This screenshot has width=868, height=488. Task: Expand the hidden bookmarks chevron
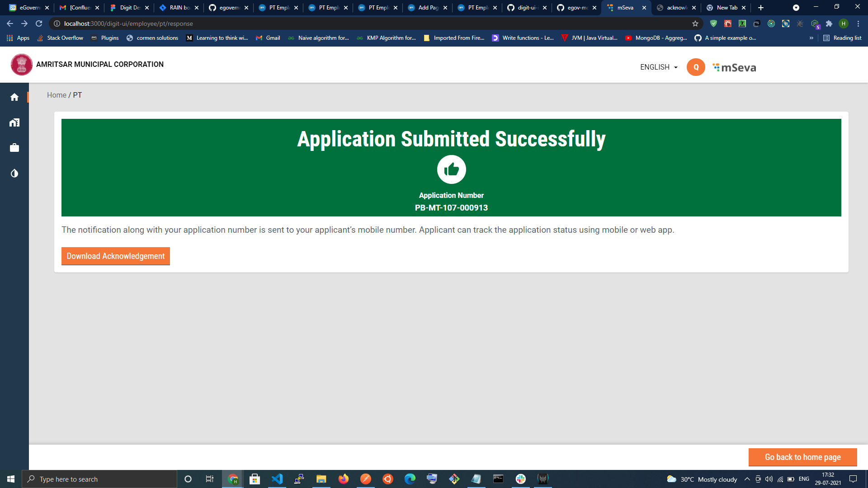[x=811, y=38]
